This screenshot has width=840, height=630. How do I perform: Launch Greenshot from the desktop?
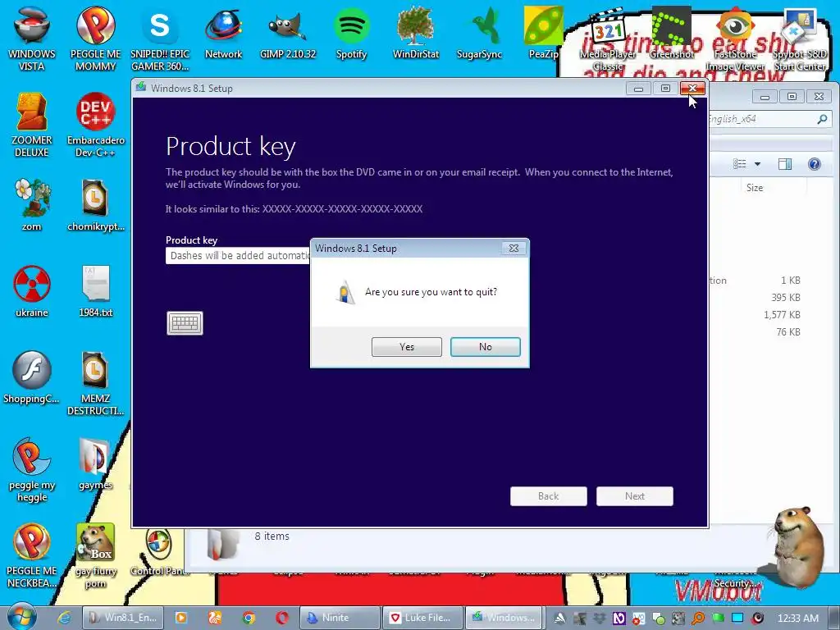click(672, 32)
